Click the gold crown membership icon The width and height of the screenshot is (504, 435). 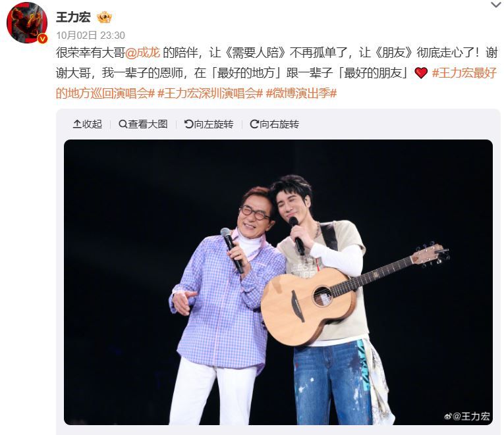(104, 17)
